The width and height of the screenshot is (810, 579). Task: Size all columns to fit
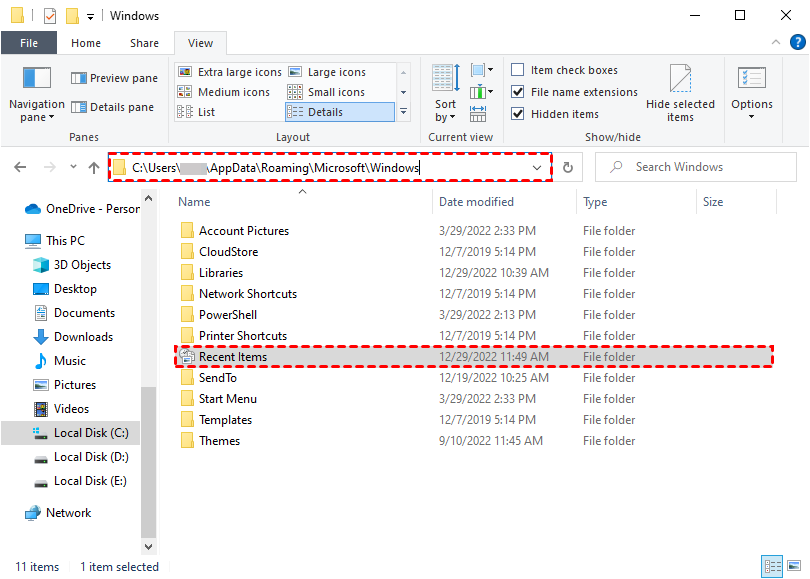[478, 114]
